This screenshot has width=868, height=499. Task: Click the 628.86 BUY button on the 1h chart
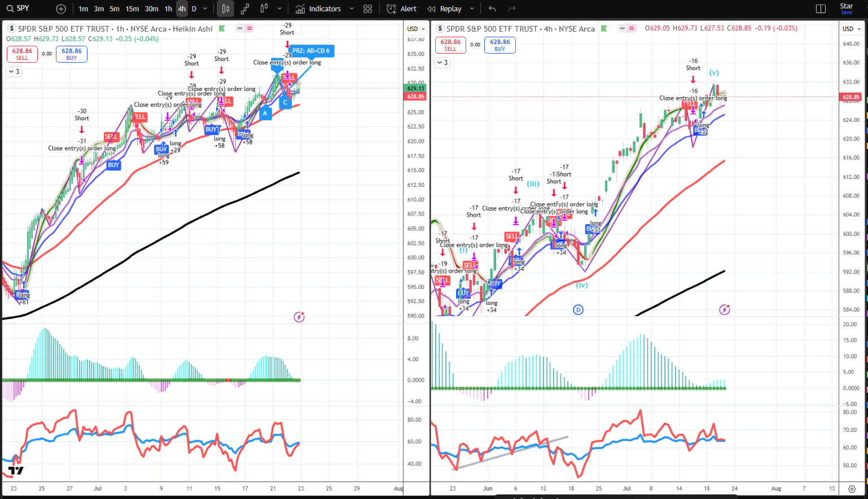pos(72,54)
